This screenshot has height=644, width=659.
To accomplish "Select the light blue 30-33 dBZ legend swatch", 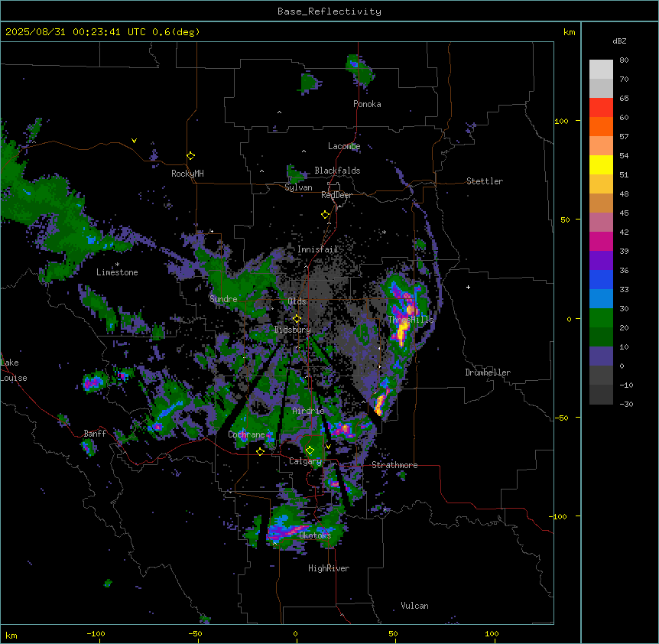I will pyautogui.click(x=601, y=299).
